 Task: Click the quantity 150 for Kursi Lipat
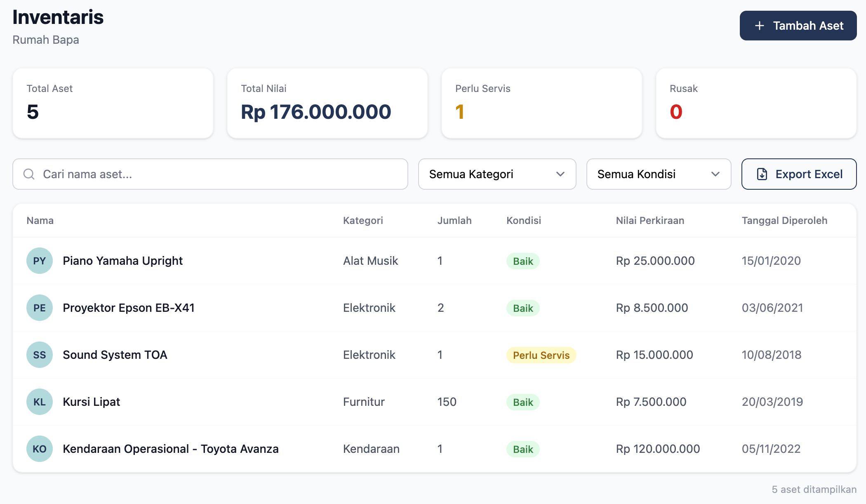(x=447, y=402)
